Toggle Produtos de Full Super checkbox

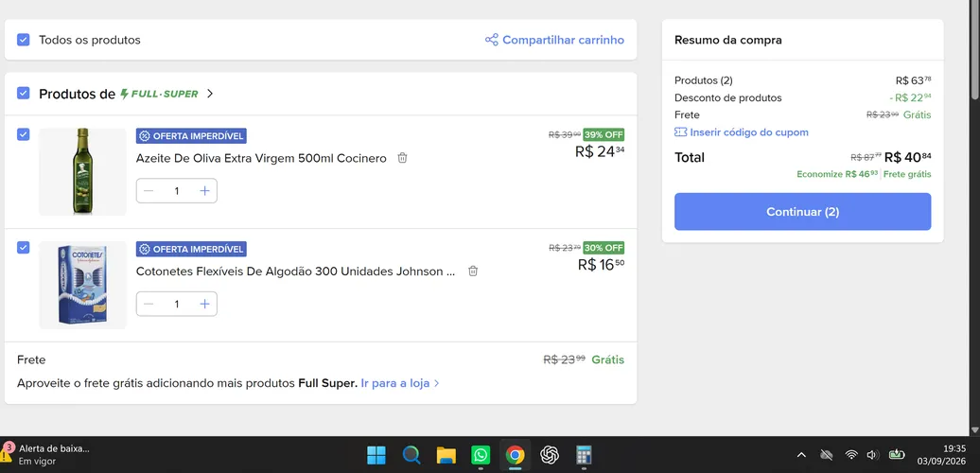[x=23, y=94]
